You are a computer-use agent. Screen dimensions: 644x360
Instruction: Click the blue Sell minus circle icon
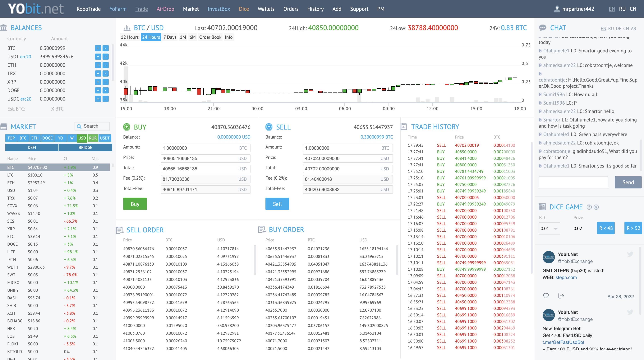point(269,127)
